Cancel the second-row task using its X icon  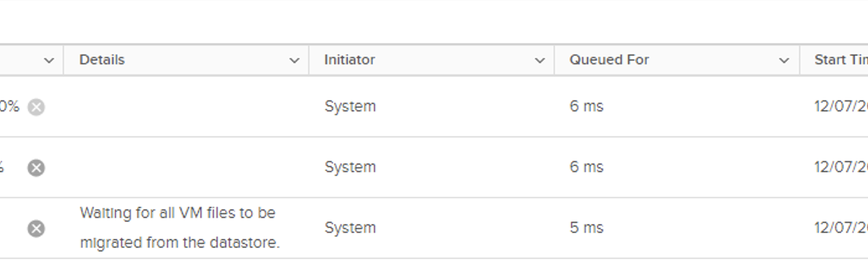click(x=36, y=168)
